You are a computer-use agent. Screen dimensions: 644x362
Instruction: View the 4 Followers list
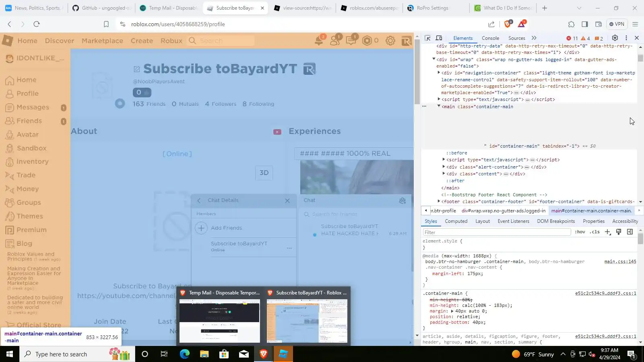pos(221,104)
